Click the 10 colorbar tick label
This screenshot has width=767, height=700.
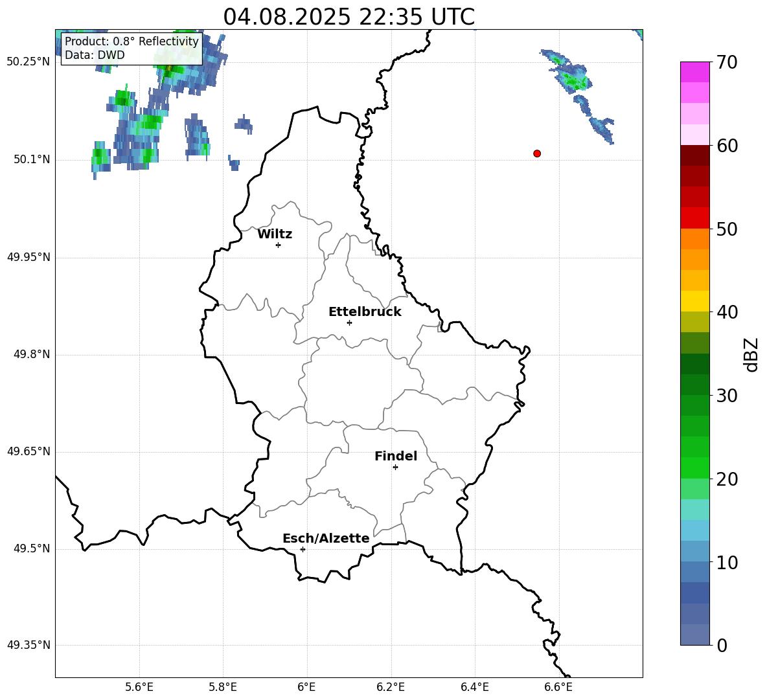coord(726,563)
